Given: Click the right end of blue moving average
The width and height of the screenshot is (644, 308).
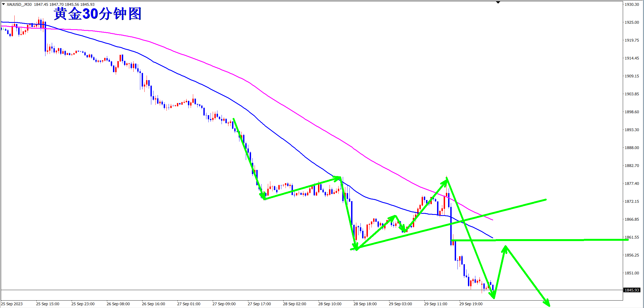Looking at the screenshot, I should 492,237.
